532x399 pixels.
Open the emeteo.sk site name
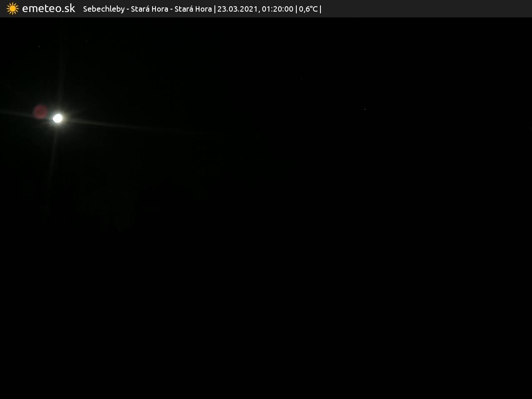coord(49,9)
